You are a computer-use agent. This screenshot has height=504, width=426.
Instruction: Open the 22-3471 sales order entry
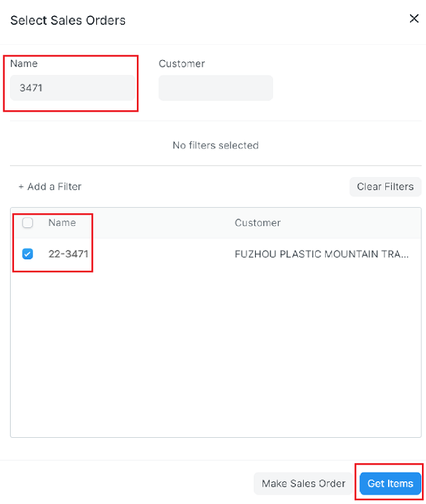[68, 254]
